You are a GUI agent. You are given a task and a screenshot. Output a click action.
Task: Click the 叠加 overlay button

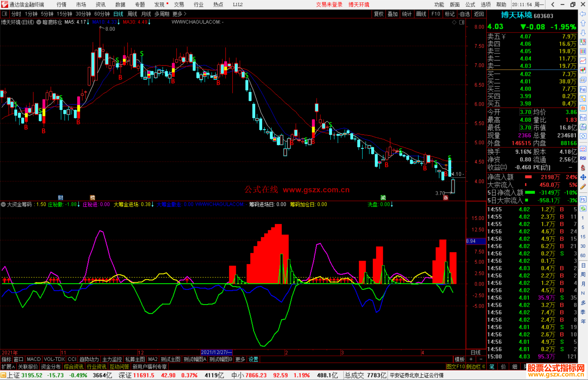(x=393, y=14)
